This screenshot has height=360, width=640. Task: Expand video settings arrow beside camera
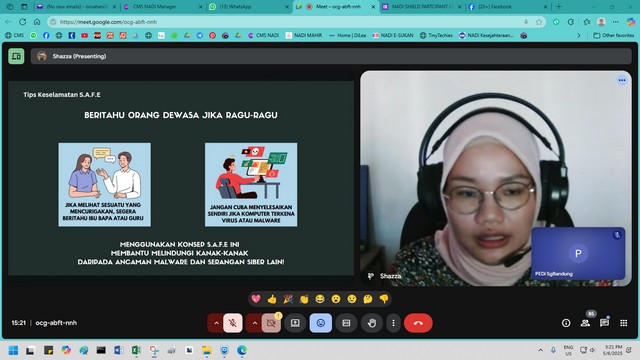(x=254, y=323)
